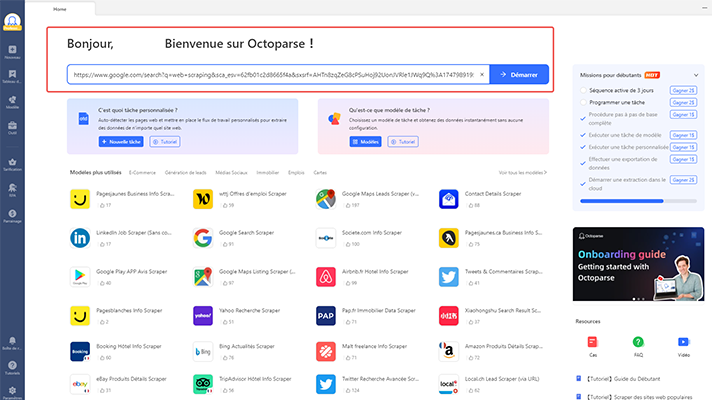712x400 pixels.
Task: Open Yahoo Recherche Scraper icon
Action: tap(203, 316)
